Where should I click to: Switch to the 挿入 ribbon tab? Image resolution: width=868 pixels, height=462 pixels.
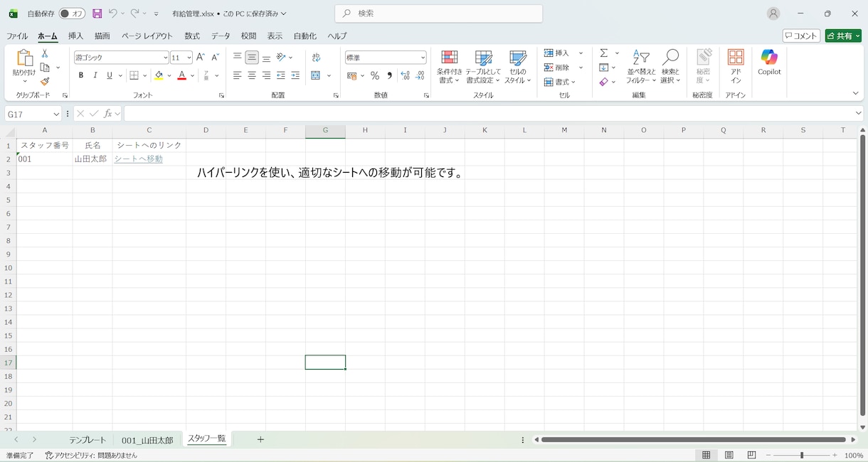75,36
